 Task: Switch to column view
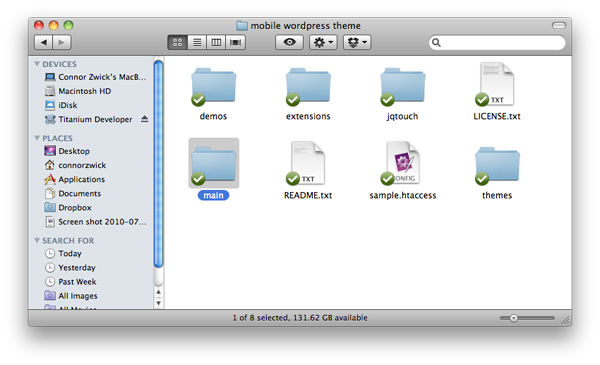click(216, 42)
